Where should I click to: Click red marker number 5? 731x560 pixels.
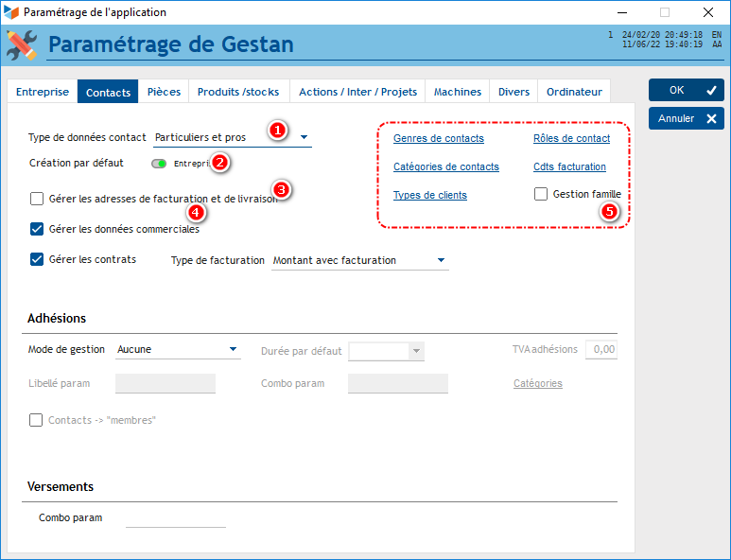click(610, 212)
